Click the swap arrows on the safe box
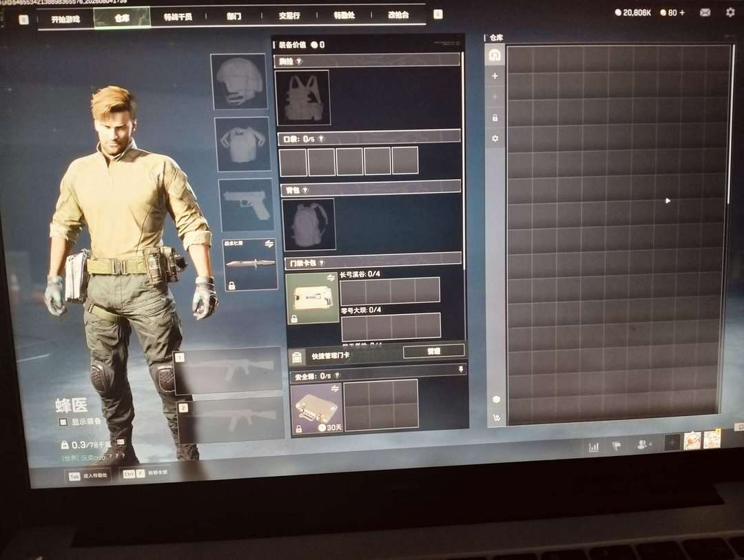The width and height of the screenshot is (744, 560). (335, 388)
